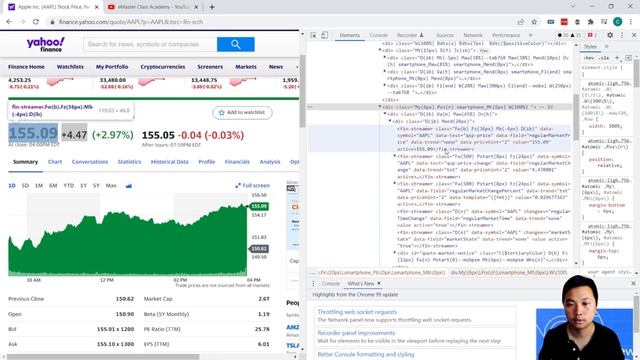The image size is (640, 360).
Task: Click the share page icon in address bar
Action: tap(521, 22)
